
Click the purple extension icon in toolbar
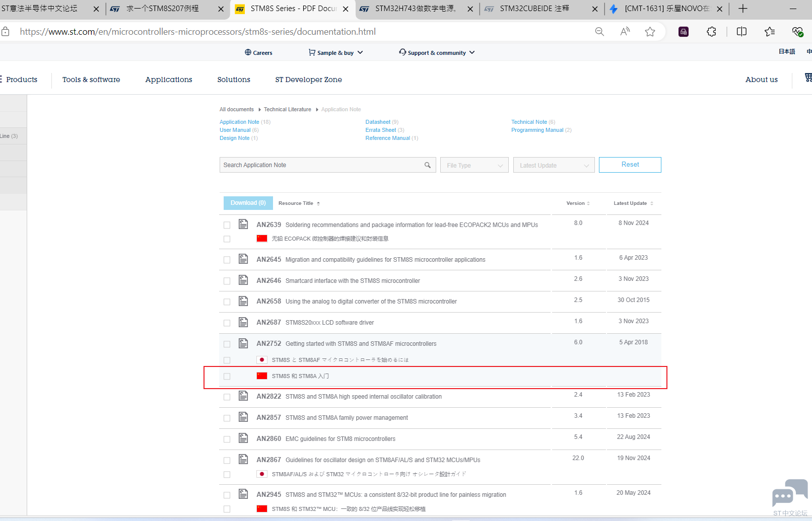684,32
